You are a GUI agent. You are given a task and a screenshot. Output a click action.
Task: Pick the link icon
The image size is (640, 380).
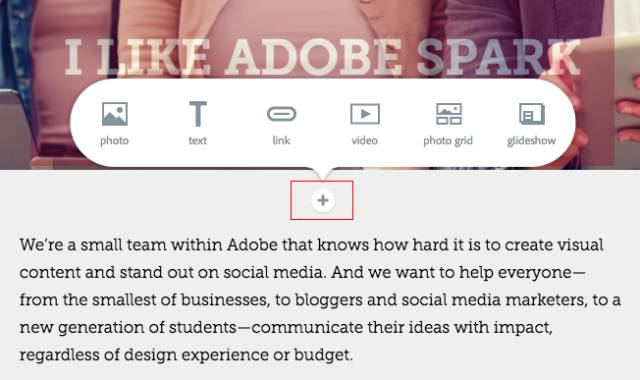point(282,114)
